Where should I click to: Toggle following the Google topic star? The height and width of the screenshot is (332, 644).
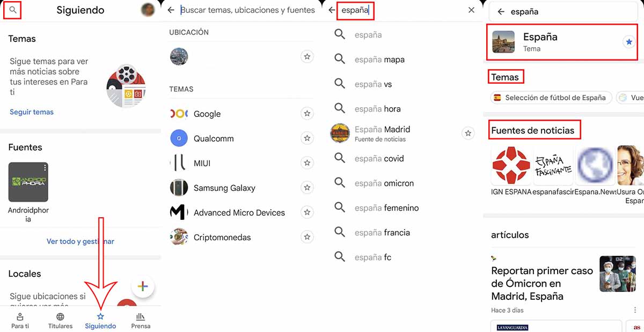point(307,113)
